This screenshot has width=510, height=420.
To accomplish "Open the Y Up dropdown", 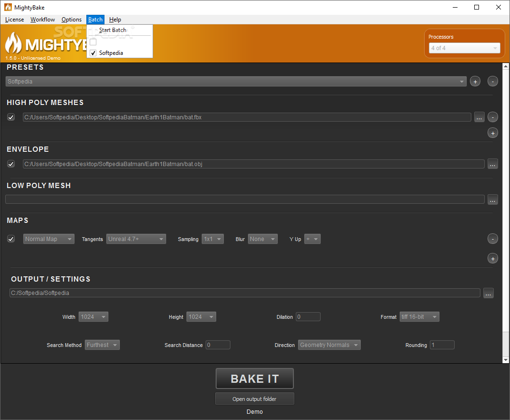I will coord(312,239).
